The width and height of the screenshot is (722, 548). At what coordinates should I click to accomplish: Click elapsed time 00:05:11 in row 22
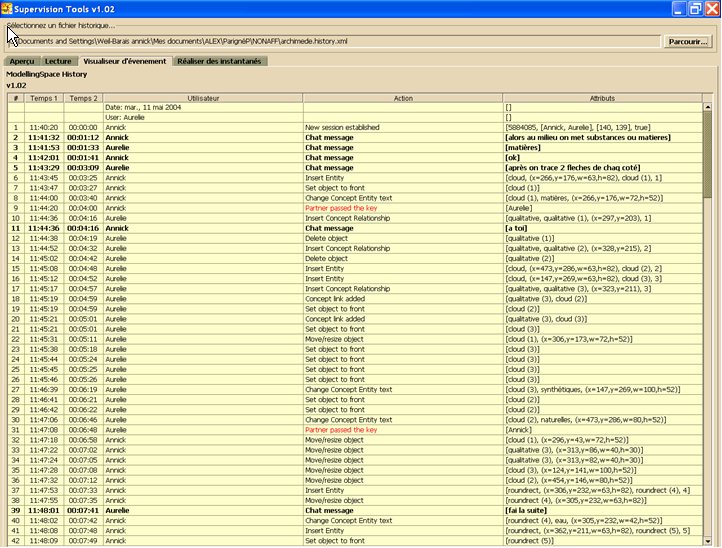(83, 339)
